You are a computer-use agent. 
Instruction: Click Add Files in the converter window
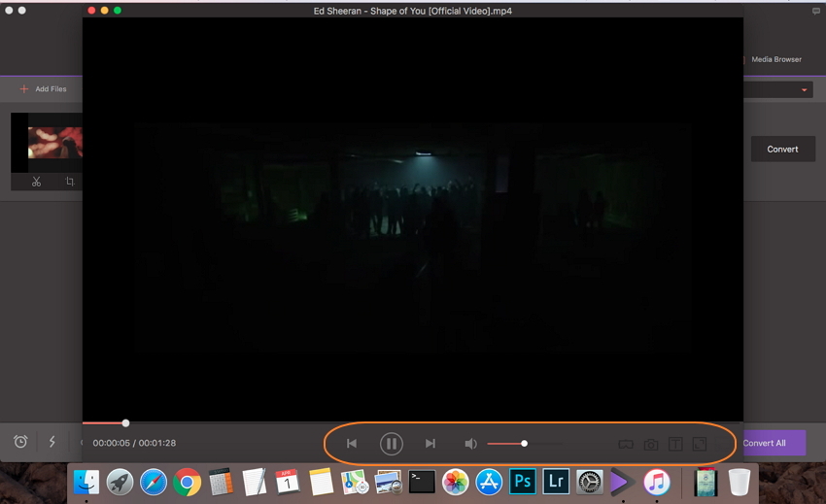coord(43,89)
